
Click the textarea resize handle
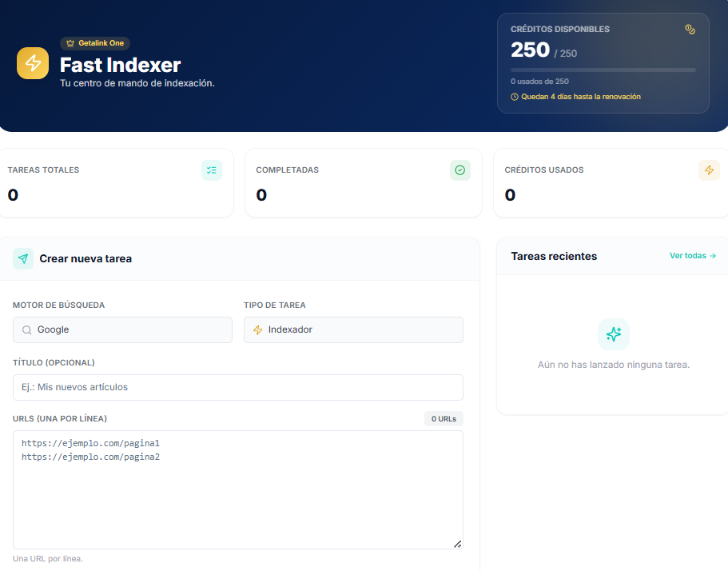tap(457, 544)
